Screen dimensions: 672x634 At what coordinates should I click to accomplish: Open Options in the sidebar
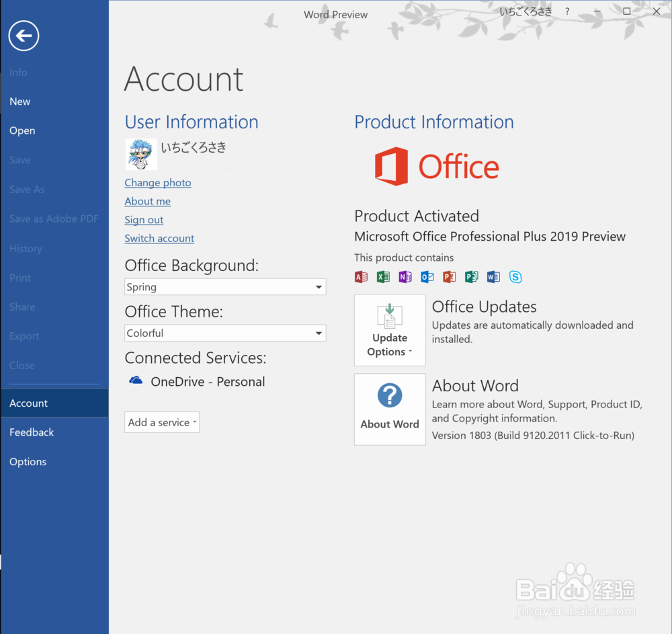coord(54,462)
